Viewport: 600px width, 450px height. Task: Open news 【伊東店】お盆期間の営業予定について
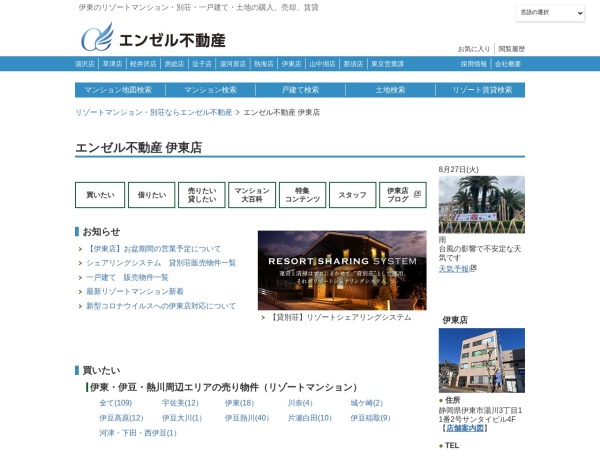tap(153, 249)
